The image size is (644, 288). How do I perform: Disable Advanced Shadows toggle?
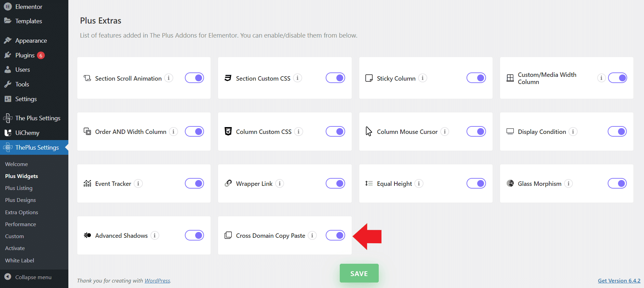click(194, 235)
